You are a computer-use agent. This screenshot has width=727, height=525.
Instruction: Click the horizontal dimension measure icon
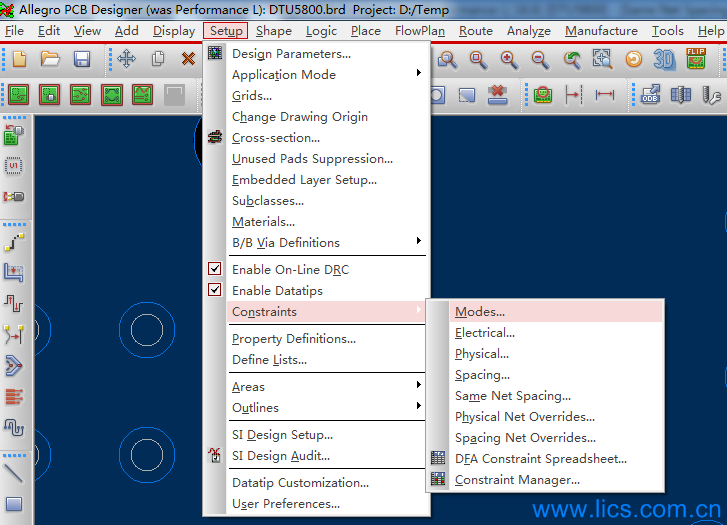605,95
